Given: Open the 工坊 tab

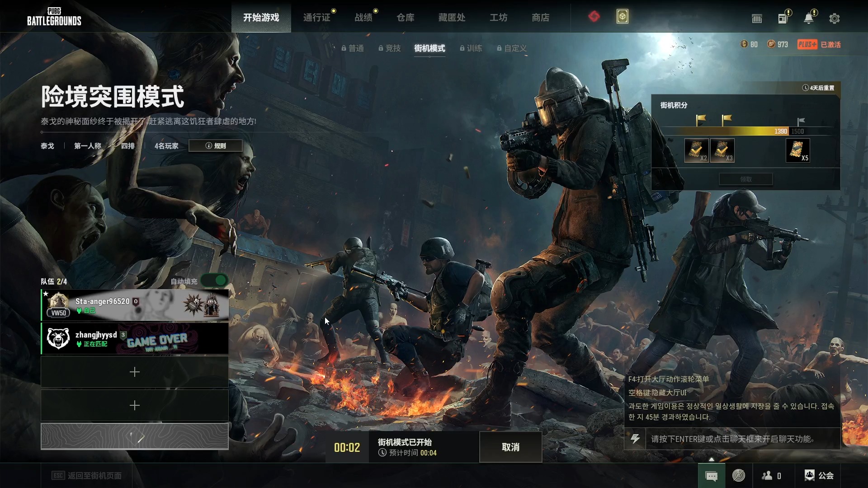Looking at the screenshot, I should (x=498, y=18).
